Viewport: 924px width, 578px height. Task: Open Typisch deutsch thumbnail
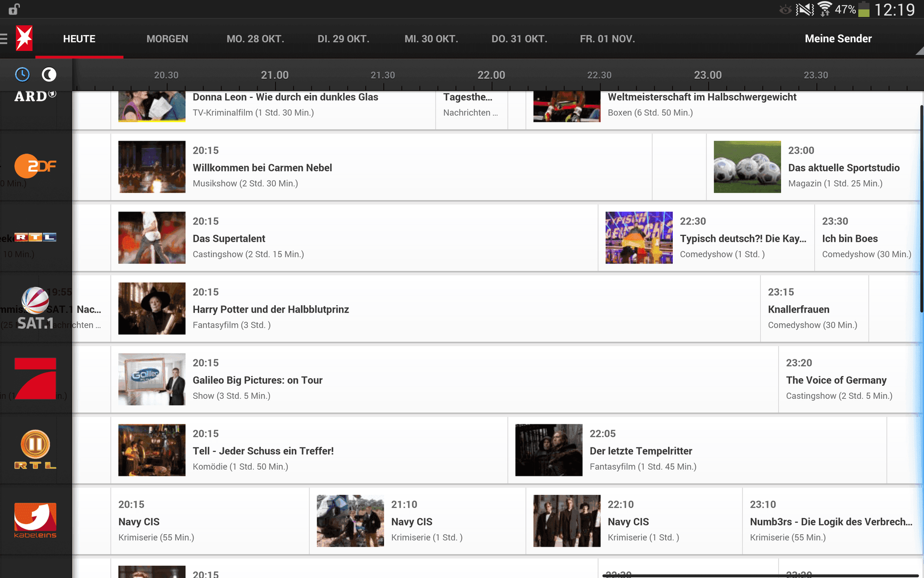(639, 237)
